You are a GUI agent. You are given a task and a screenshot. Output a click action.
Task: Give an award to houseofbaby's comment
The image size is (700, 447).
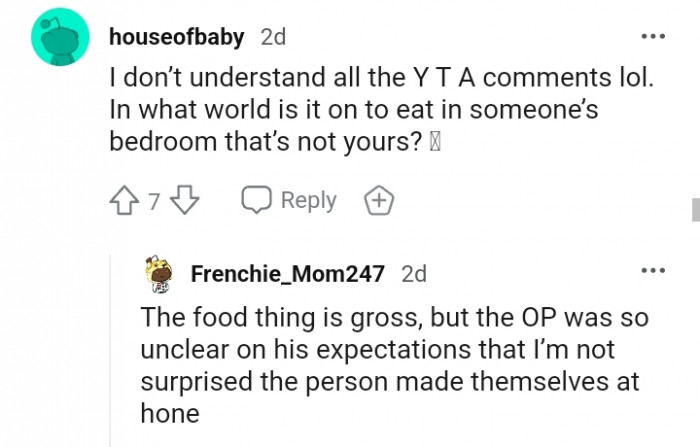pyautogui.click(x=378, y=201)
